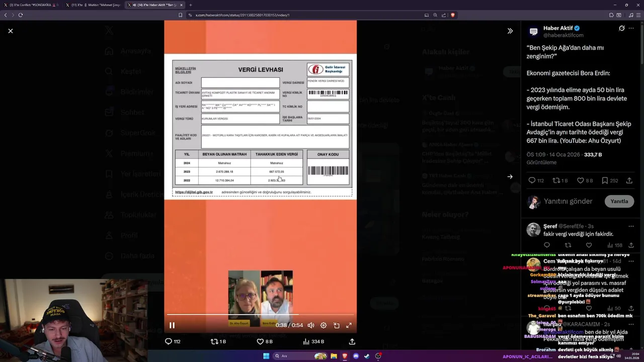This screenshot has width=644, height=362.
Task: View the video's view count stats (334 B)
Action: 313,341
